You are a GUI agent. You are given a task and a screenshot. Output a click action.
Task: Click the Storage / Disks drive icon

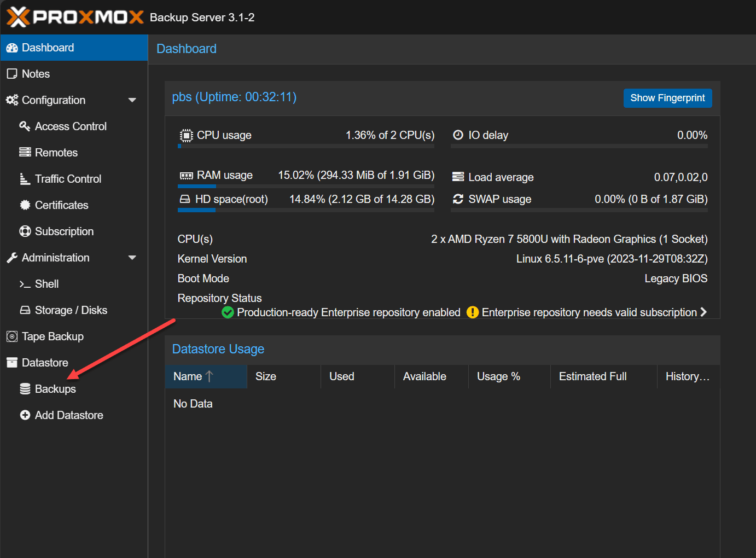25,310
